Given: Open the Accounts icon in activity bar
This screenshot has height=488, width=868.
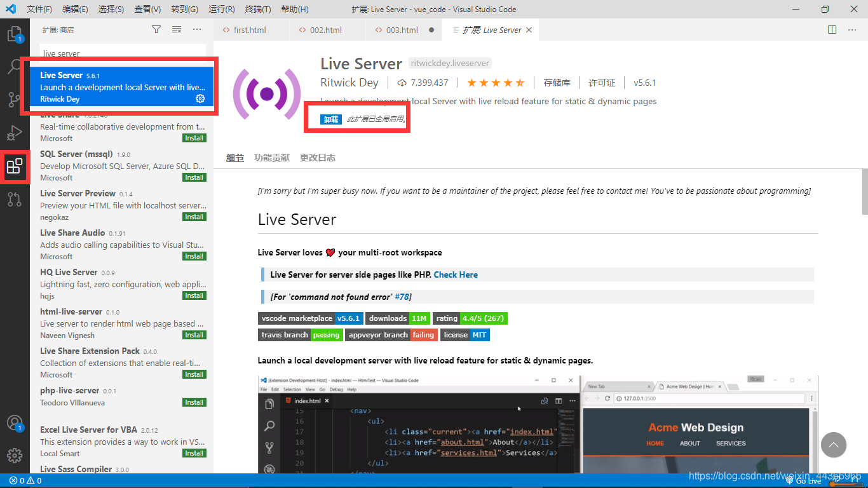Looking at the screenshot, I should pyautogui.click(x=15, y=423).
